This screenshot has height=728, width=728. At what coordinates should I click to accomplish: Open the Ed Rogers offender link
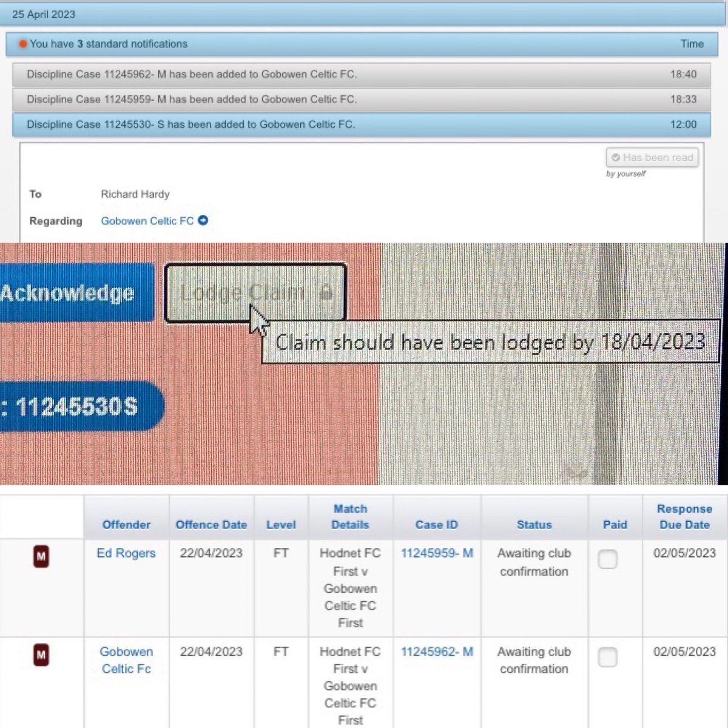[126, 553]
